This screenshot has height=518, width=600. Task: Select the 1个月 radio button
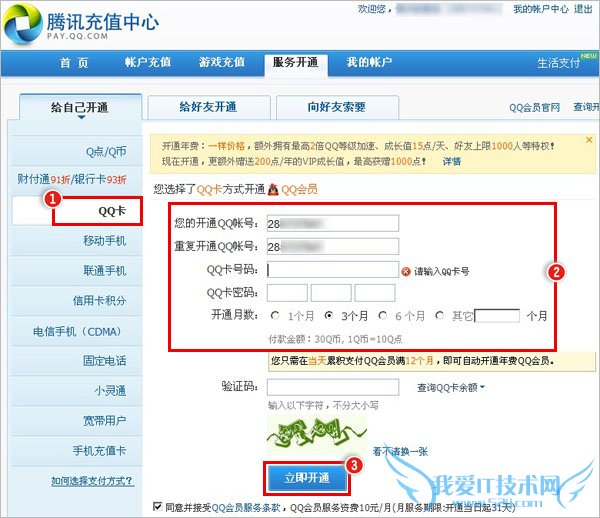click(275, 316)
